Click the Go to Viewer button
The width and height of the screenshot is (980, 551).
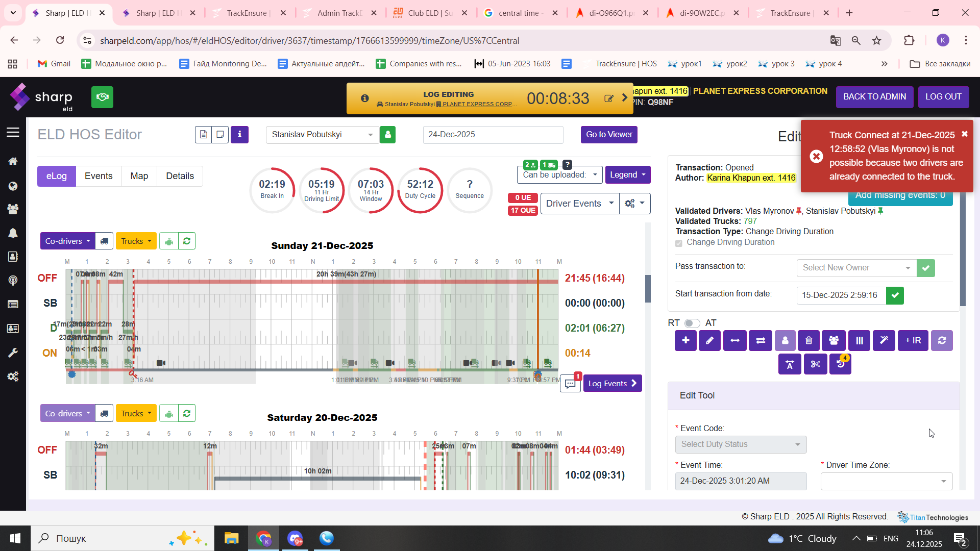(608, 135)
